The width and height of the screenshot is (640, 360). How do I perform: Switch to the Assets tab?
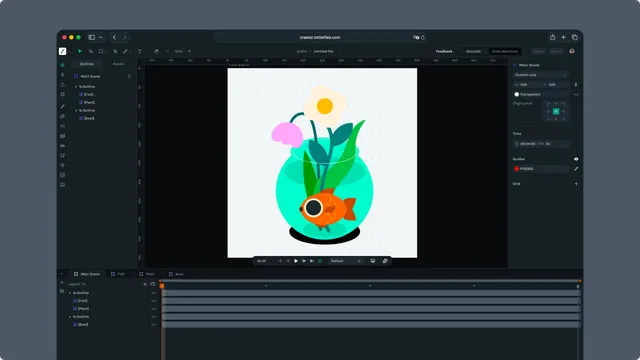(118, 64)
